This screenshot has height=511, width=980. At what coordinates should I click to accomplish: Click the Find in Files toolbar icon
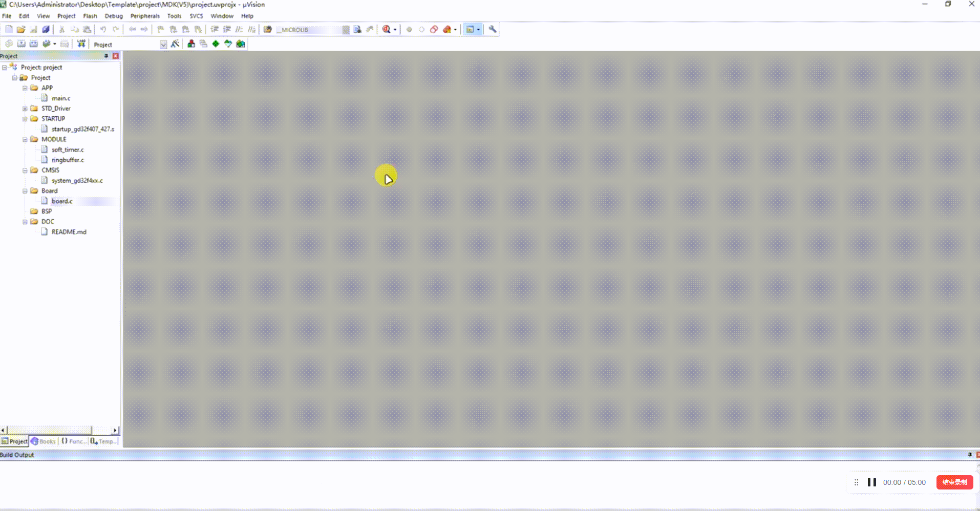[x=268, y=30]
